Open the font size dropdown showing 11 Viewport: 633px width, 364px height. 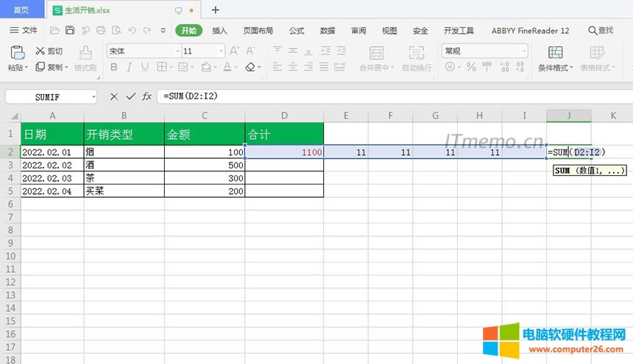click(221, 51)
